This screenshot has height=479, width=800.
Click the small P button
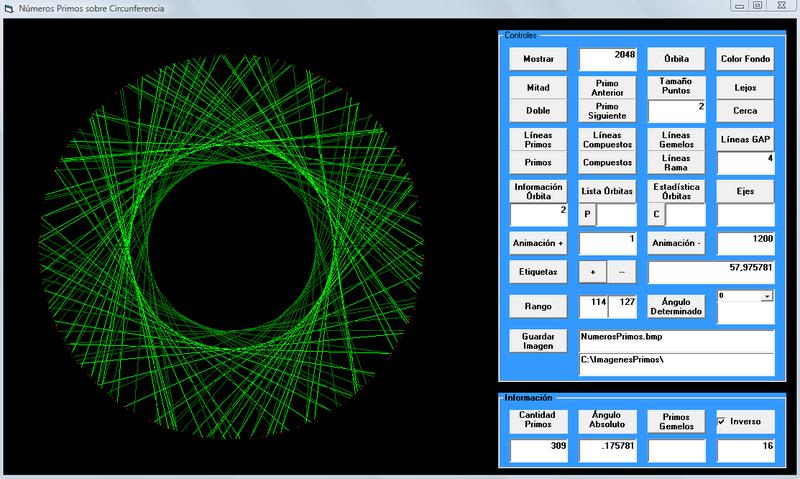click(588, 214)
